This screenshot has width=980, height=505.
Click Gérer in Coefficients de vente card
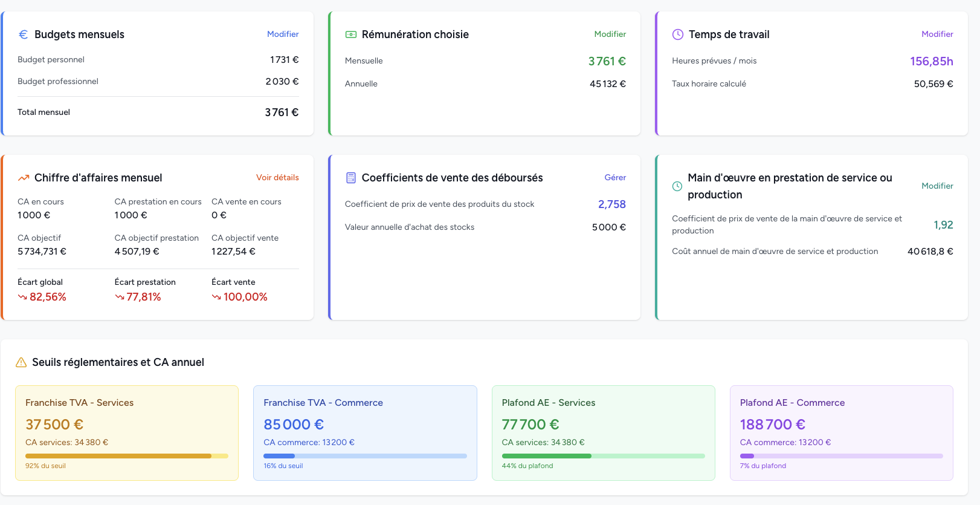pyautogui.click(x=615, y=178)
